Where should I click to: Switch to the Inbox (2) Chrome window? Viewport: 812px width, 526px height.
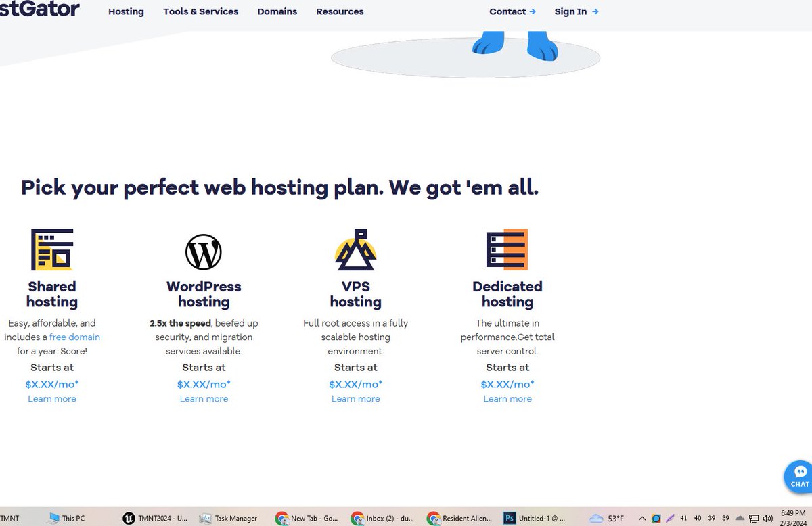pyautogui.click(x=382, y=519)
